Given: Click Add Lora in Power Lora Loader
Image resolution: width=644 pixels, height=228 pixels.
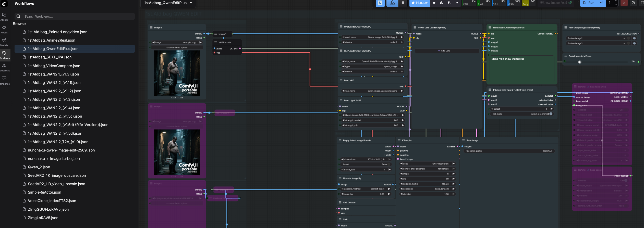Looking at the screenshot, I should pyautogui.click(x=444, y=51).
